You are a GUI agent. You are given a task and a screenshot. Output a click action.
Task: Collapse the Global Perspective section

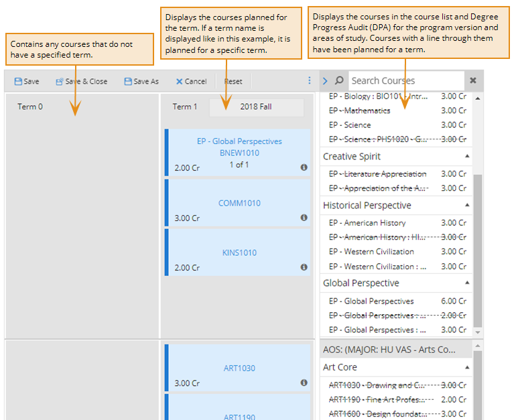click(x=467, y=283)
